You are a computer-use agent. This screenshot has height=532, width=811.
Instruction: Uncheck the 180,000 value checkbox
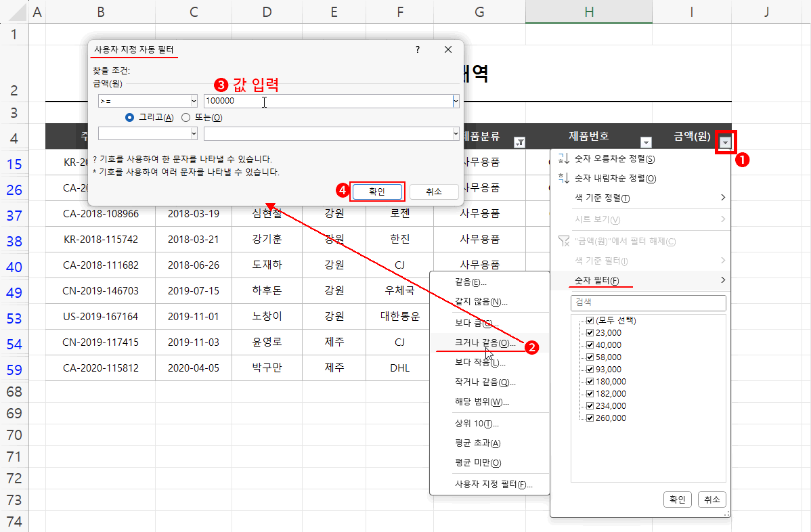590,382
